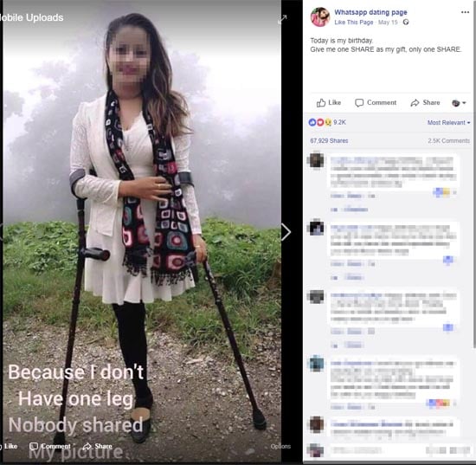Go to next photo with right arrow

pyautogui.click(x=286, y=232)
